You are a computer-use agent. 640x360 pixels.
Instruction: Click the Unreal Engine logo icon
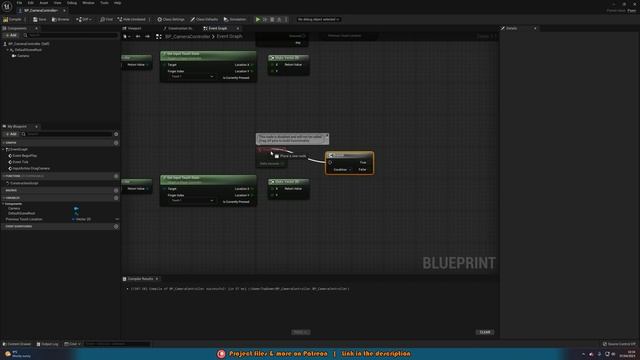(7, 7)
